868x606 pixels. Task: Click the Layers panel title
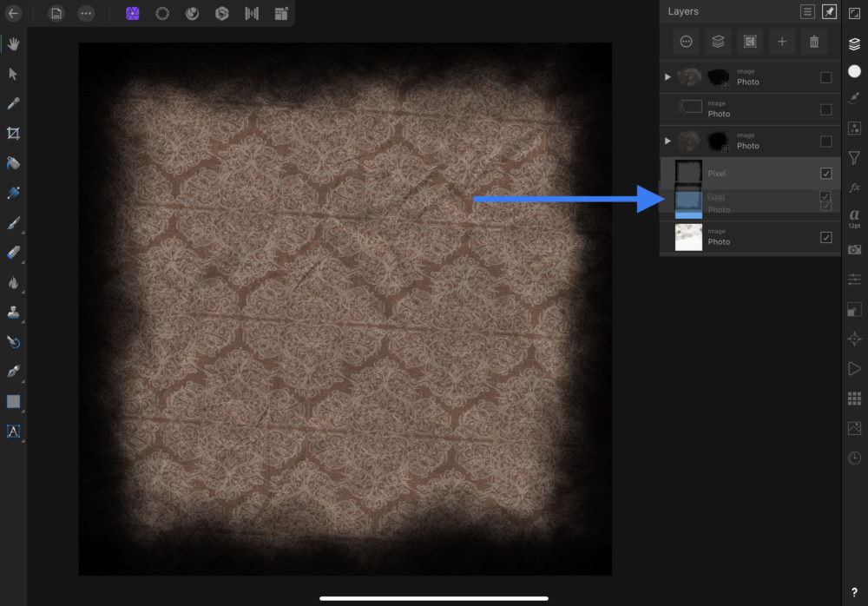coord(683,11)
